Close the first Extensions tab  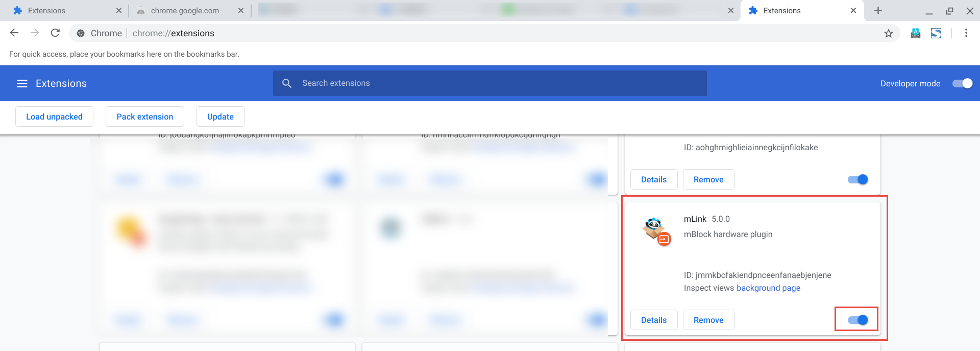(119, 10)
